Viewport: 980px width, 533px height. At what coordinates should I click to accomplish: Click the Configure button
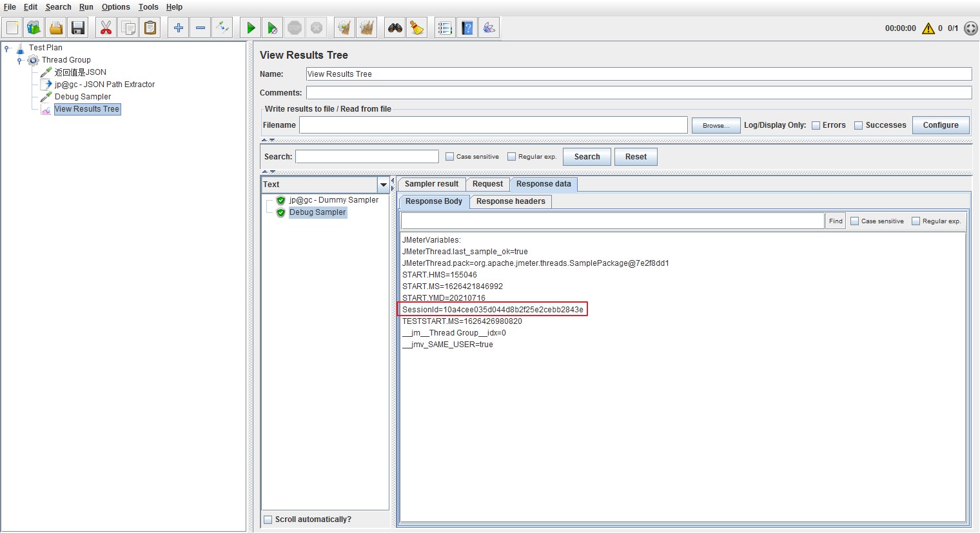pyautogui.click(x=941, y=125)
